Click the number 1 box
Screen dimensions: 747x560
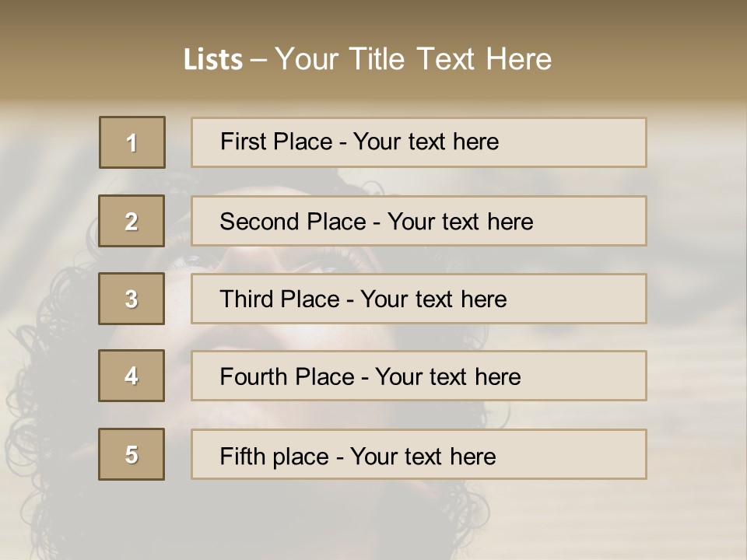[x=132, y=142]
